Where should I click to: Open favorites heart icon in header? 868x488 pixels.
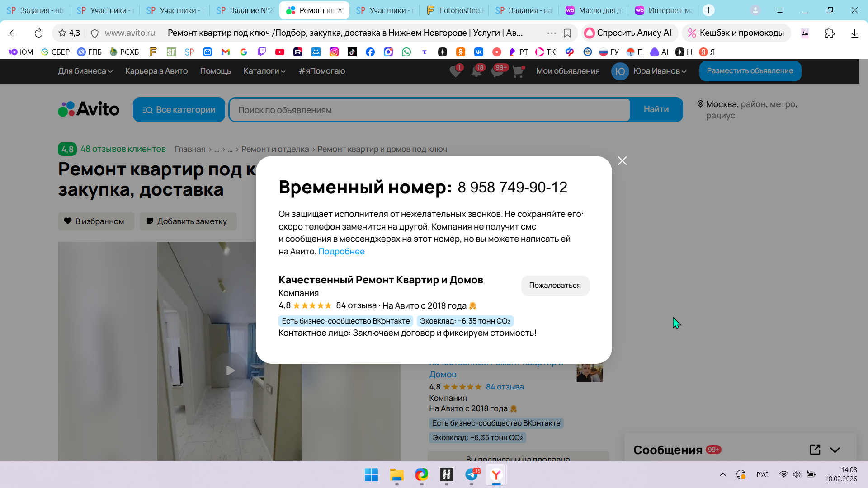pyautogui.click(x=455, y=71)
